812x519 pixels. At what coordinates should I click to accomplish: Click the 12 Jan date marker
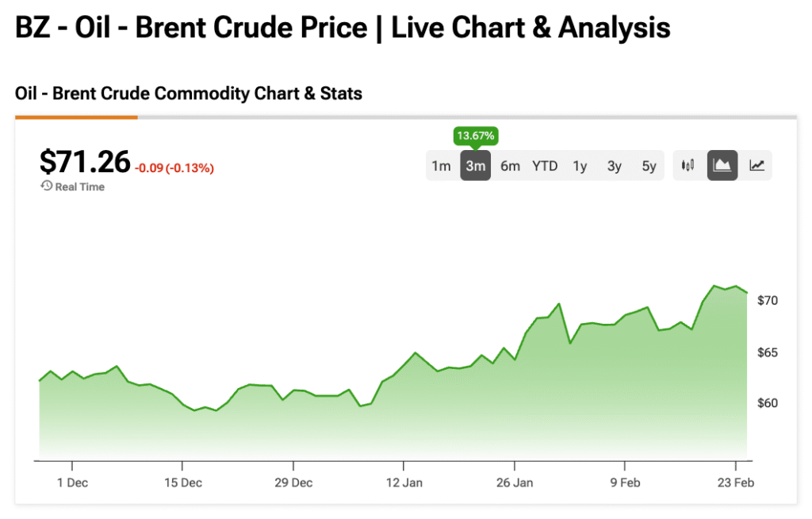pos(404,482)
